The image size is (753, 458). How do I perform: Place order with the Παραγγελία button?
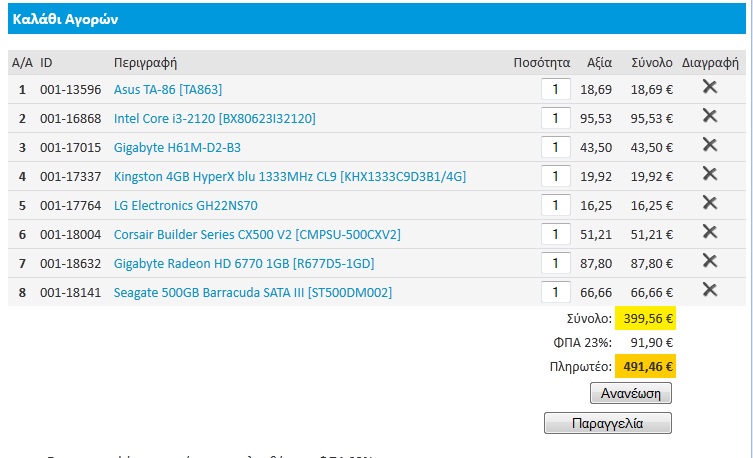(607, 423)
